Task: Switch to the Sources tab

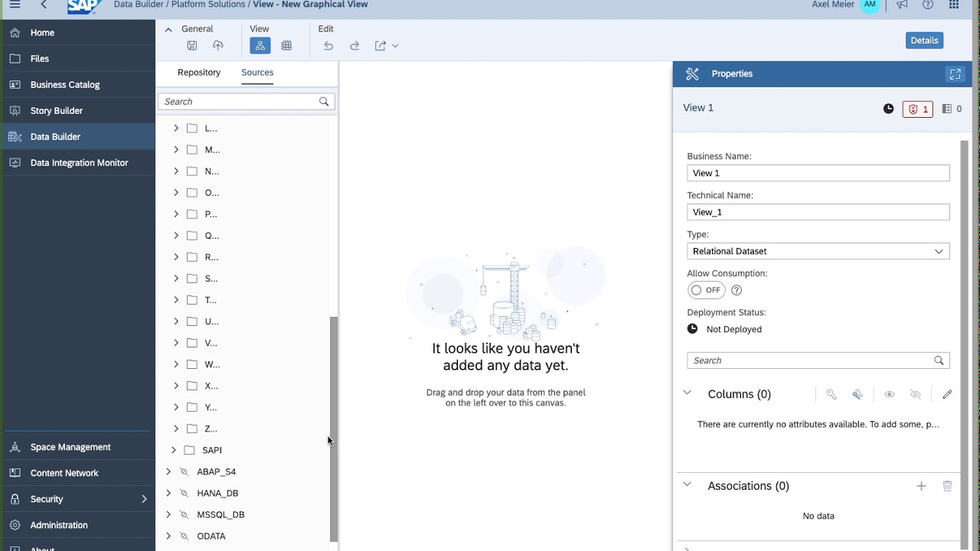Action: tap(257, 73)
